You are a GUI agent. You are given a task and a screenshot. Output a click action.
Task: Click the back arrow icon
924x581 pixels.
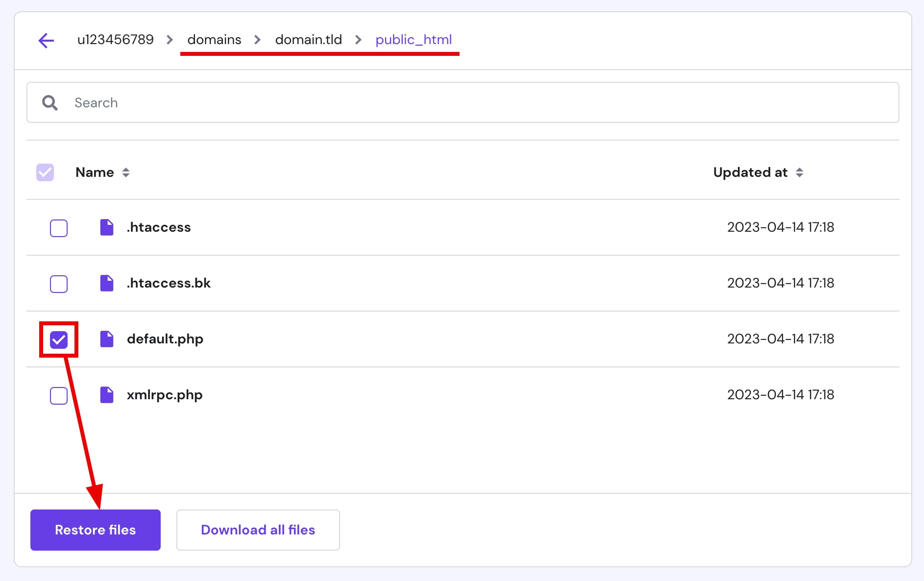(46, 40)
